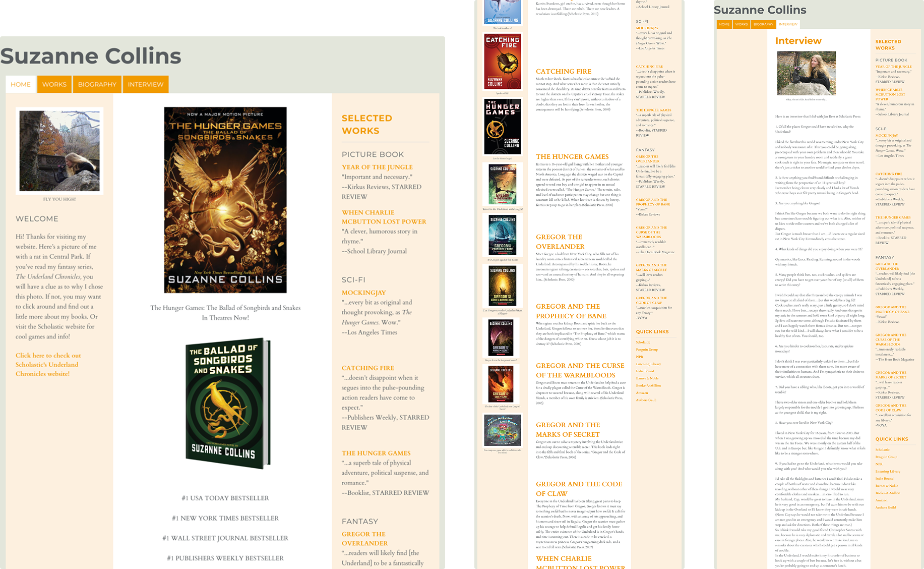Click the black Hunger Games cover on the works page
924x569 pixels.
tap(503, 126)
